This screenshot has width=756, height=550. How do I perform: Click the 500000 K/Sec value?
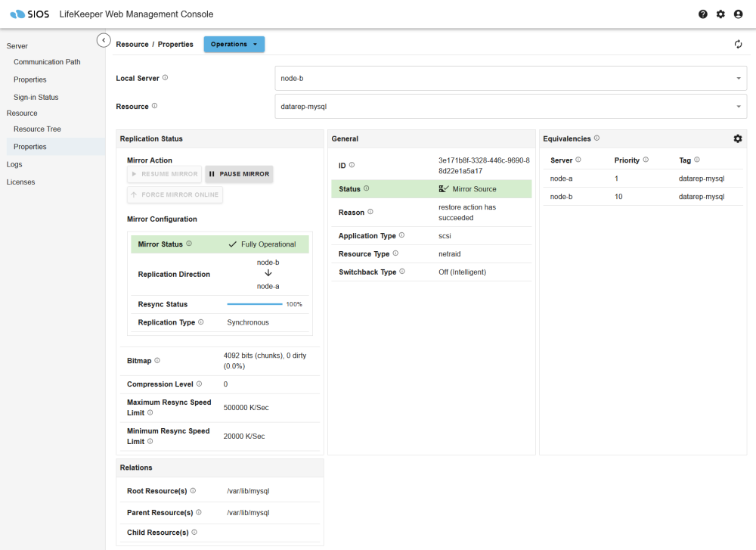point(246,408)
